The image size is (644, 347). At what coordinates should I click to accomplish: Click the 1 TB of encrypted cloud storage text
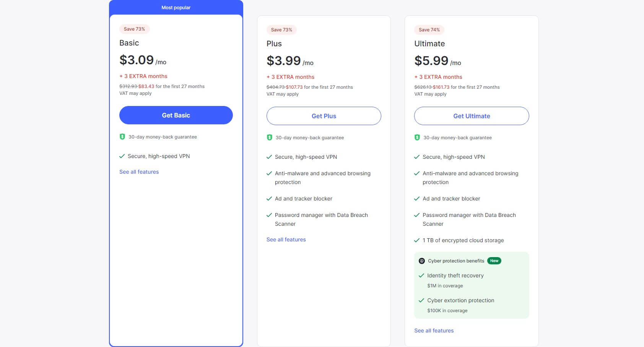click(x=463, y=240)
